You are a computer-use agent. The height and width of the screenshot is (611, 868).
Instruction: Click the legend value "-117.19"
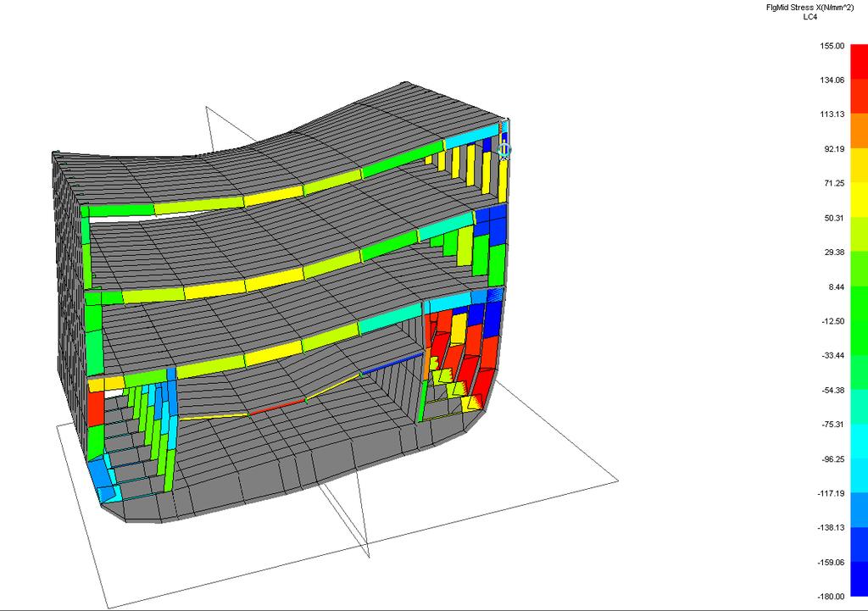tap(832, 493)
